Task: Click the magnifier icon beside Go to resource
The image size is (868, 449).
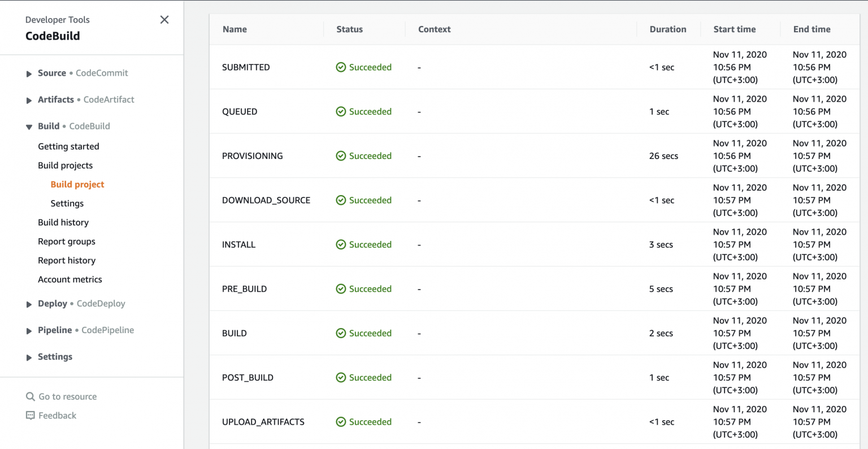Action: click(30, 396)
